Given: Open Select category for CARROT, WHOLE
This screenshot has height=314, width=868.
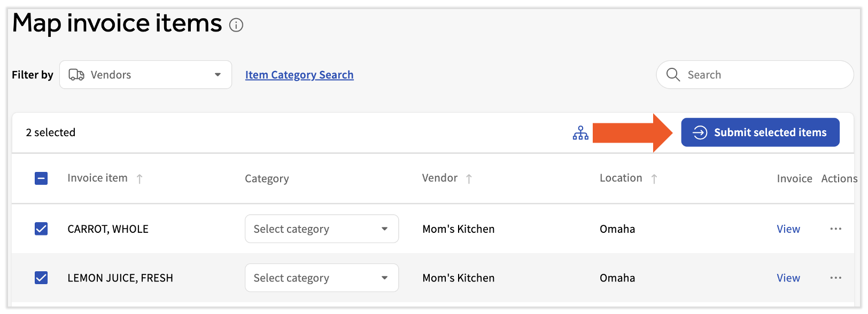Looking at the screenshot, I should 321,229.
